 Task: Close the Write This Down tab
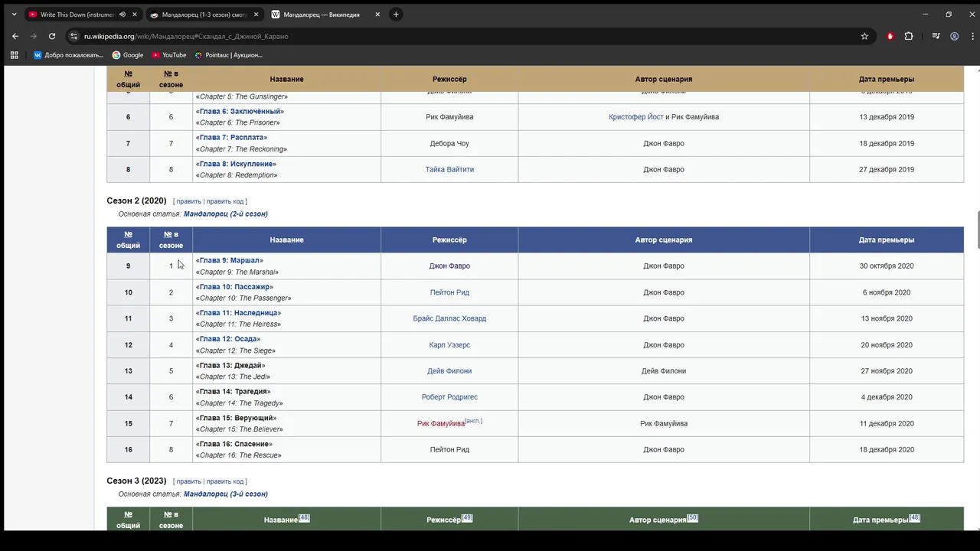[136, 15]
